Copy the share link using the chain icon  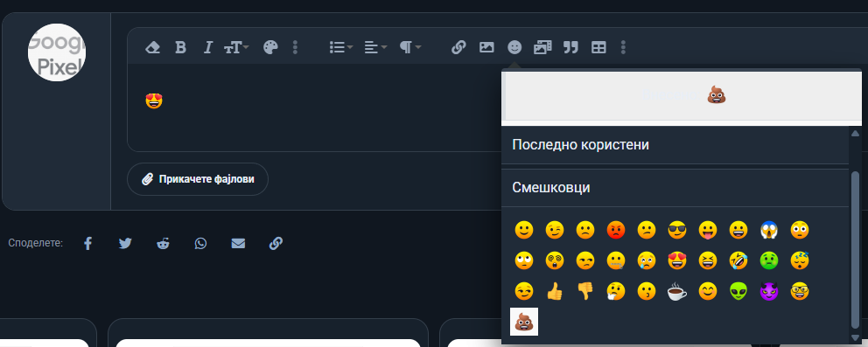pyautogui.click(x=276, y=243)
